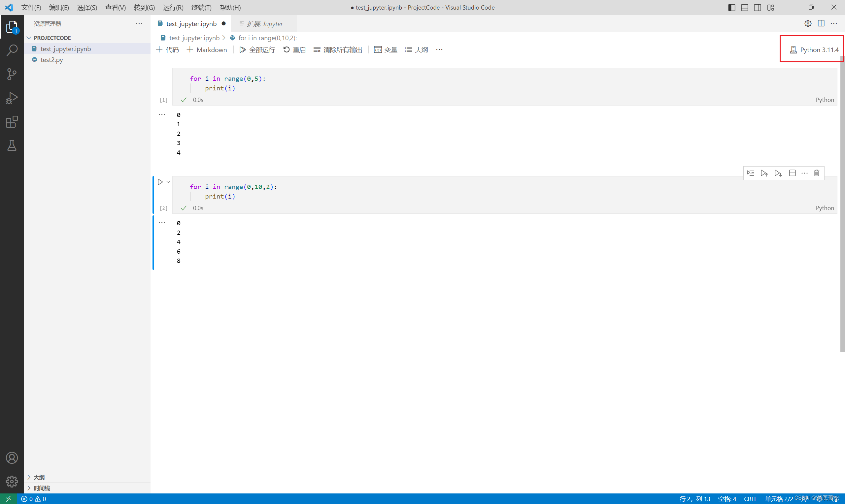Execute cell and below
This screenshot has height=504, width=845.
click(778, 173)
